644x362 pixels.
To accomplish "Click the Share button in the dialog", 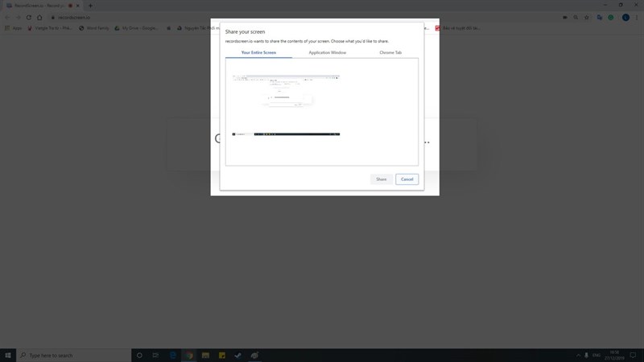I will coord(381,179).
